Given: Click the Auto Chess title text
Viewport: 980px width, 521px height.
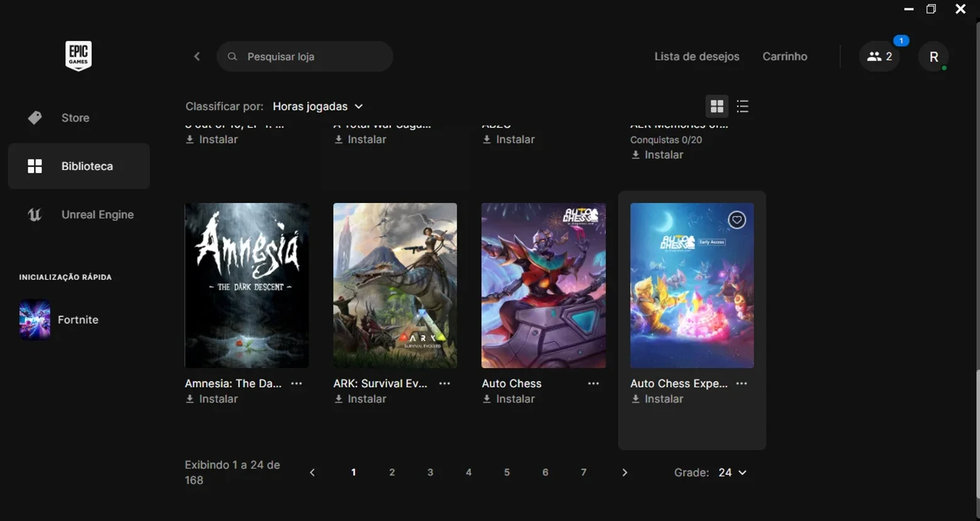Looking at the screenshot, I should click(x=511, y=383).
